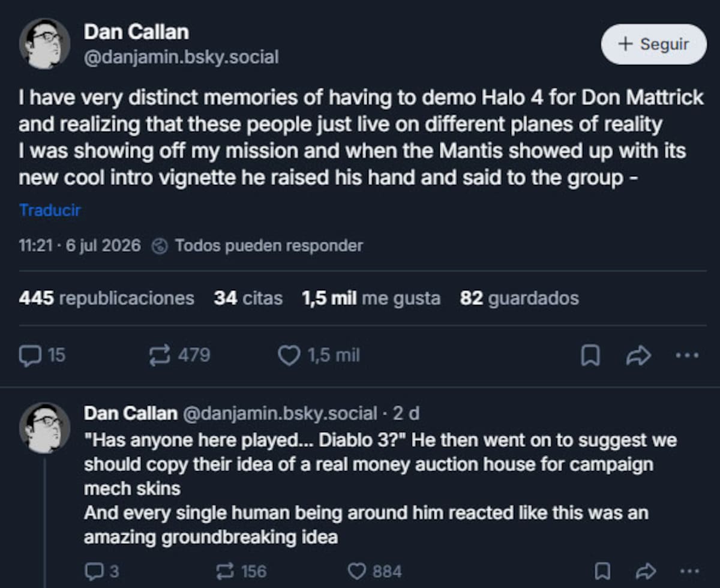Share the follow-up reply post
Image resolution: width=720 pixels, height=588 pixels.
644,571
